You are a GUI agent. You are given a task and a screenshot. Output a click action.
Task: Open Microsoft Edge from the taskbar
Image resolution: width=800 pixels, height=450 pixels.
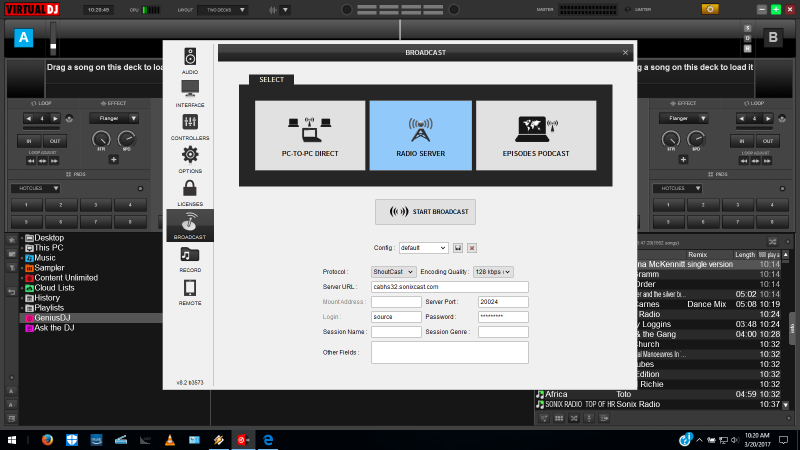(x=268, y=440)
